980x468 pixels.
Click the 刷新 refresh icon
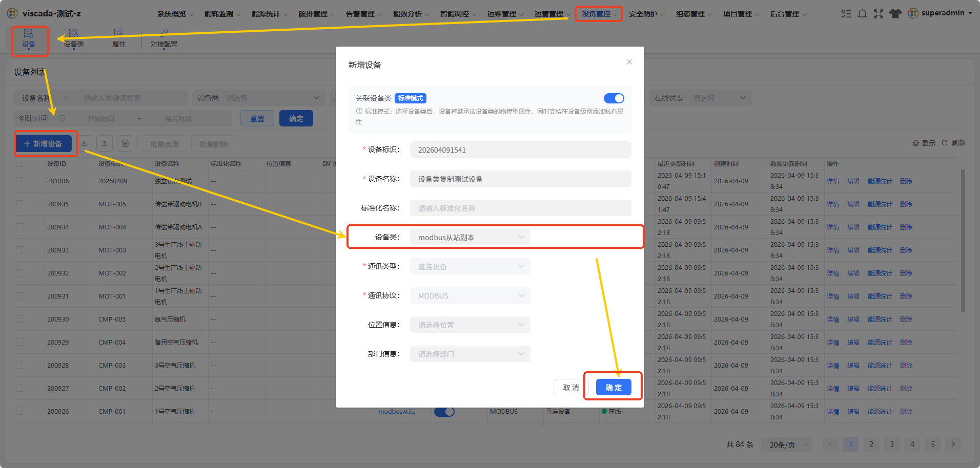tap(945, 143)
